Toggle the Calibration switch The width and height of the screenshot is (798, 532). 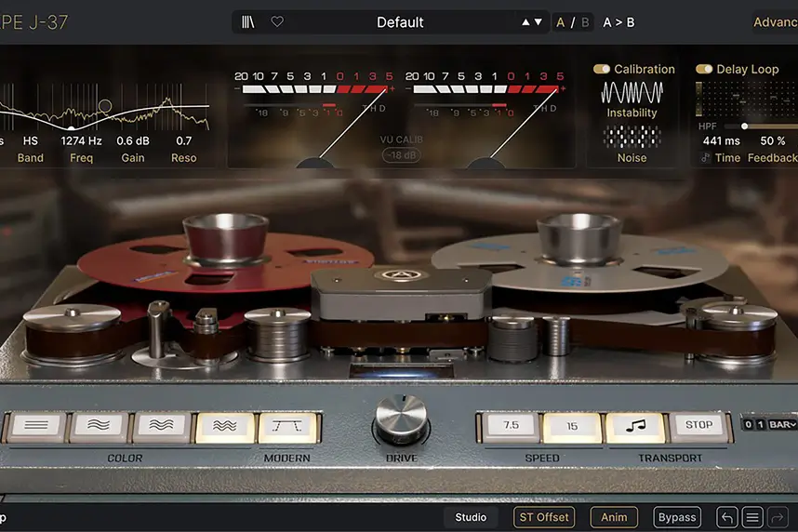(602, 69)
